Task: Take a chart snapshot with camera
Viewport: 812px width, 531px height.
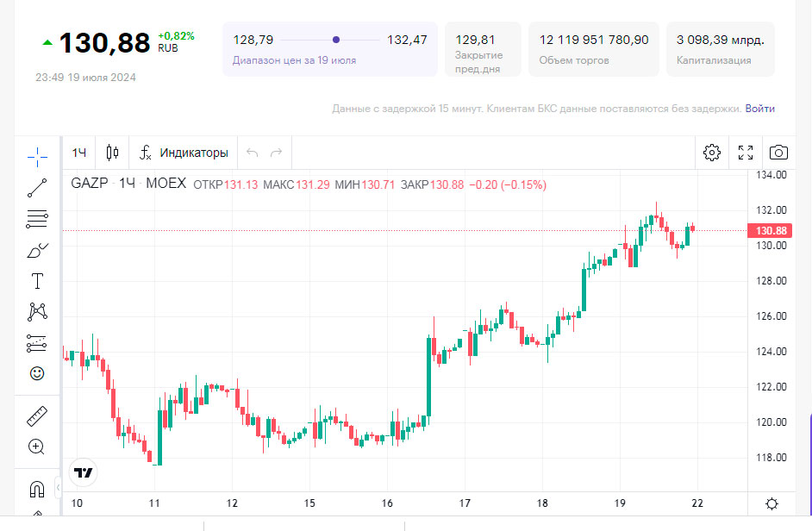Action: [x=778, y=153]
